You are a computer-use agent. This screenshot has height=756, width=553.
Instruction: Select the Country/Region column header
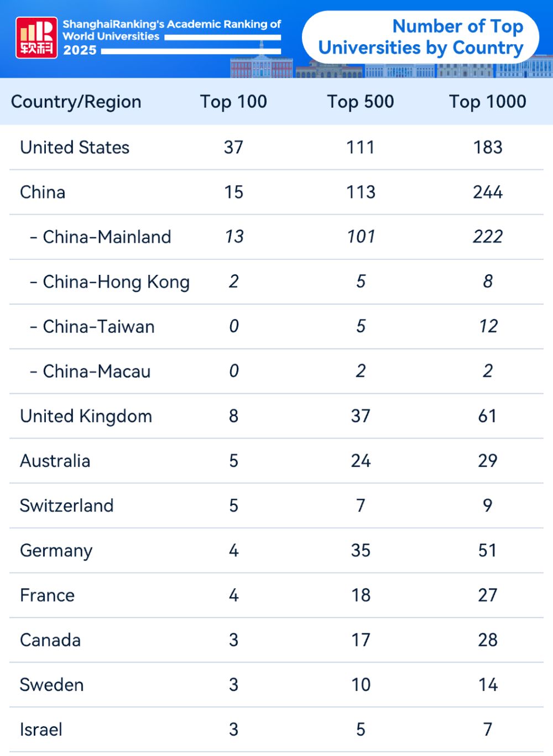76,102
